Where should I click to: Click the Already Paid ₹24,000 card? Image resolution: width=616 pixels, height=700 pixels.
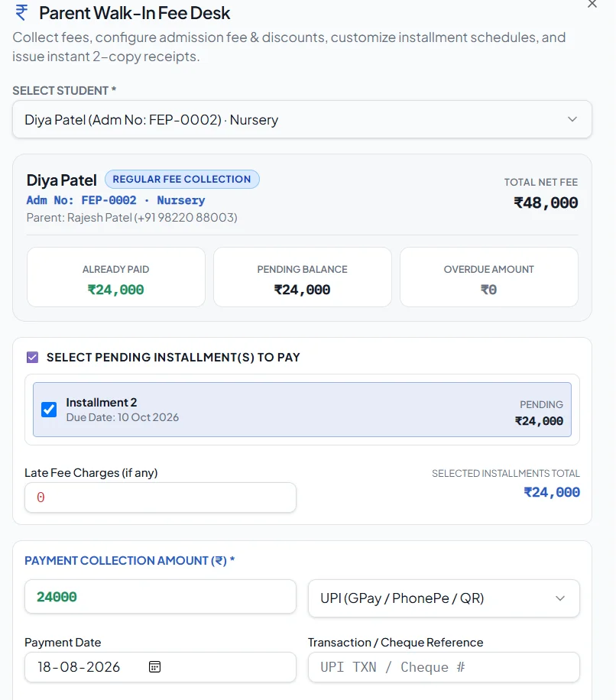(116, 277)
